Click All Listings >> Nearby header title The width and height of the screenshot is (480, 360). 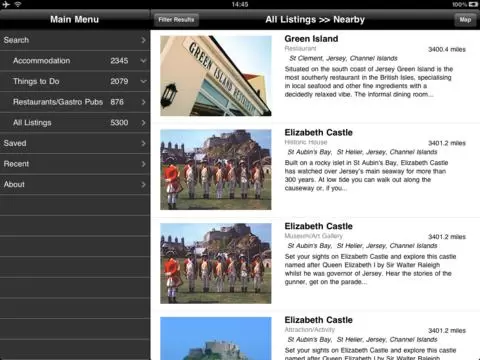pyautogui.click(x=315, y=20)
